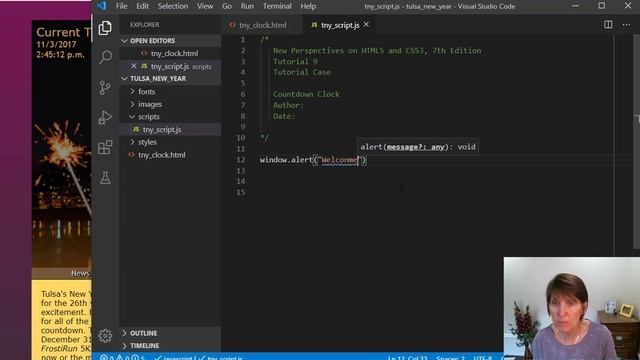Viewport: 640px width, 360px height.
Task: Split the editor to the right
Action: [x=608, y=24]
